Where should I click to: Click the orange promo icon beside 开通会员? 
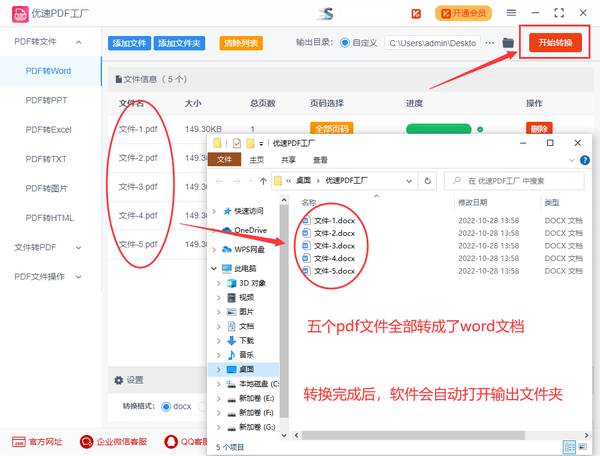[416, 14]
